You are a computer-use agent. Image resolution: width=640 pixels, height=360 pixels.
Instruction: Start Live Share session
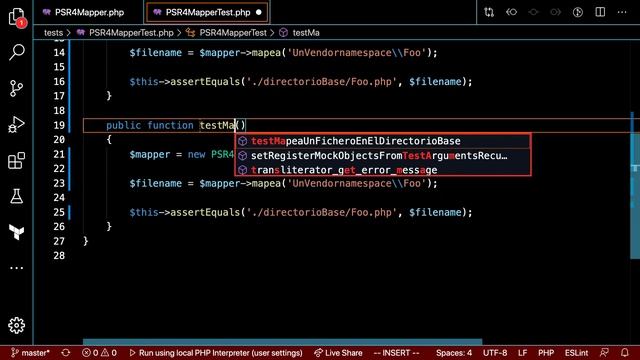338,353
